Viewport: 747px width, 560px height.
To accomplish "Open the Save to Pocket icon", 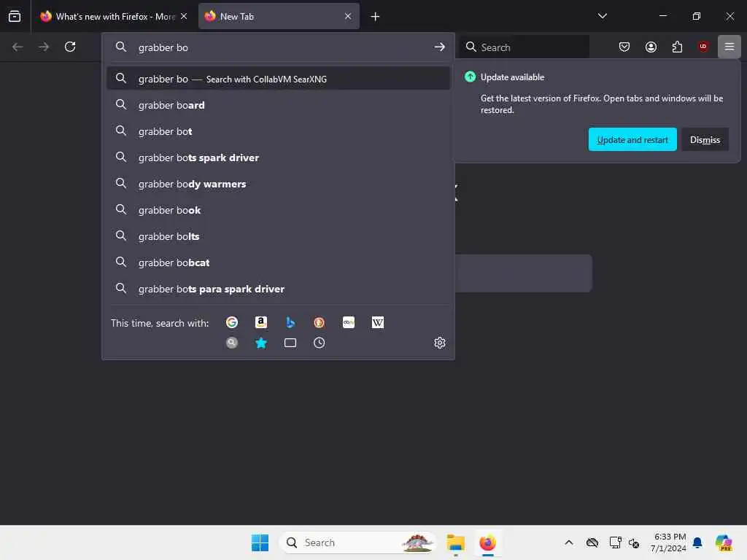I will (x=624, y=47).
